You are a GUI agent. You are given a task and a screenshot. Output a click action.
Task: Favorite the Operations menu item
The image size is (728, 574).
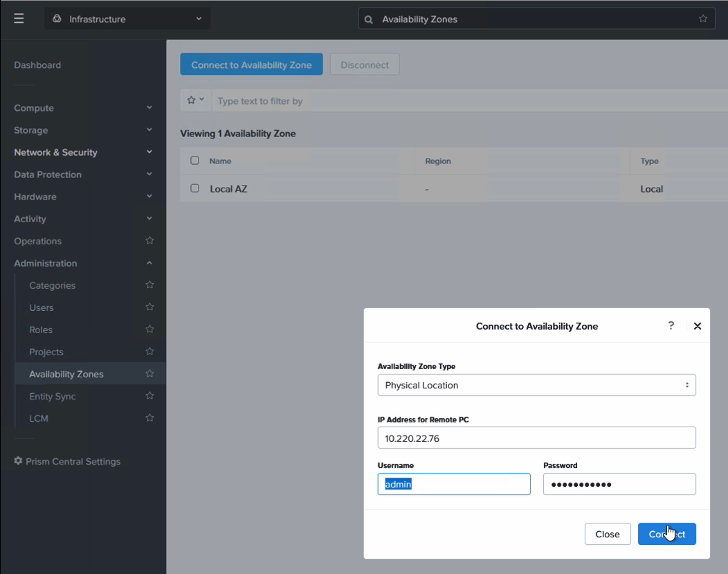149,240
